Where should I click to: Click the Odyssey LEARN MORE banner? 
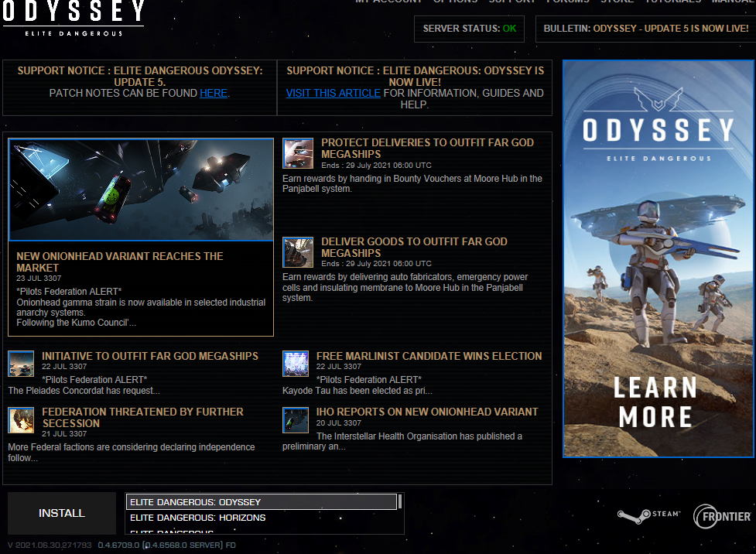pyautogui.click(x=659, y=258)
